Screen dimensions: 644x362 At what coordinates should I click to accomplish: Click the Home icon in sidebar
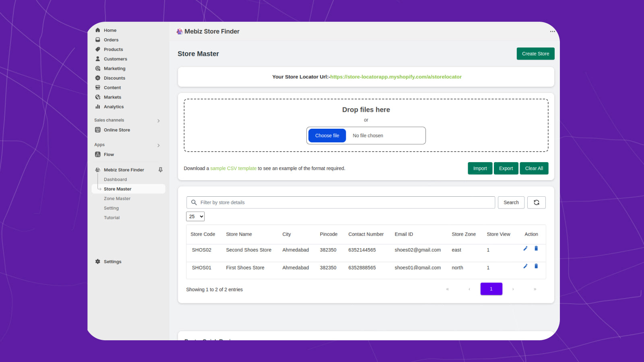[x=97, y=30]
